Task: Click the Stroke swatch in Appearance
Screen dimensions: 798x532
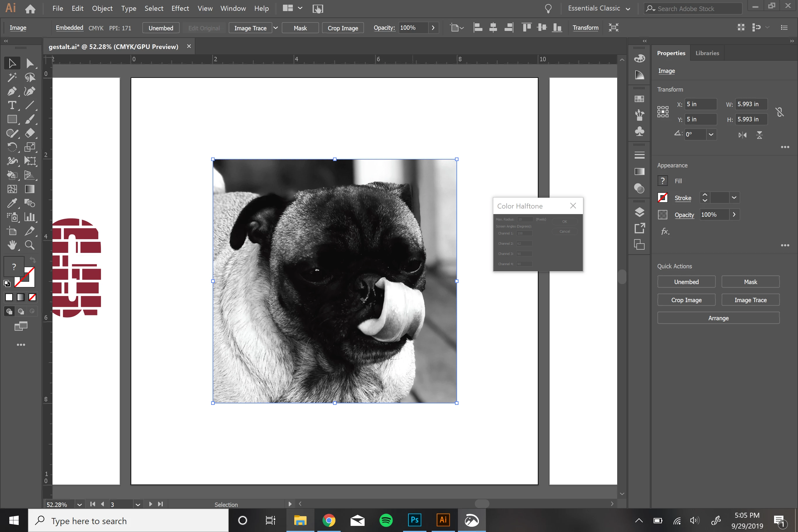Action: 663,197
